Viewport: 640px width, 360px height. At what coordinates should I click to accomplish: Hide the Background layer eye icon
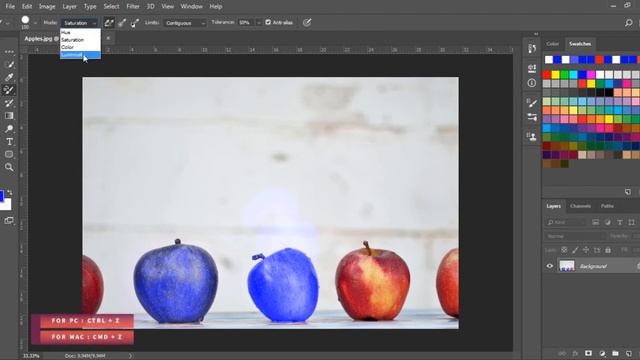click(550, 266)
